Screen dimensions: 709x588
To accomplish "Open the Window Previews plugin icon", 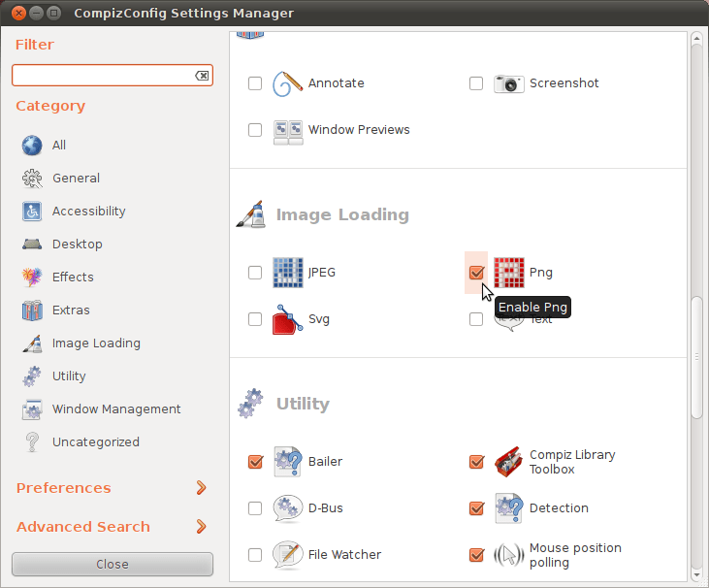I will point(288,131).
